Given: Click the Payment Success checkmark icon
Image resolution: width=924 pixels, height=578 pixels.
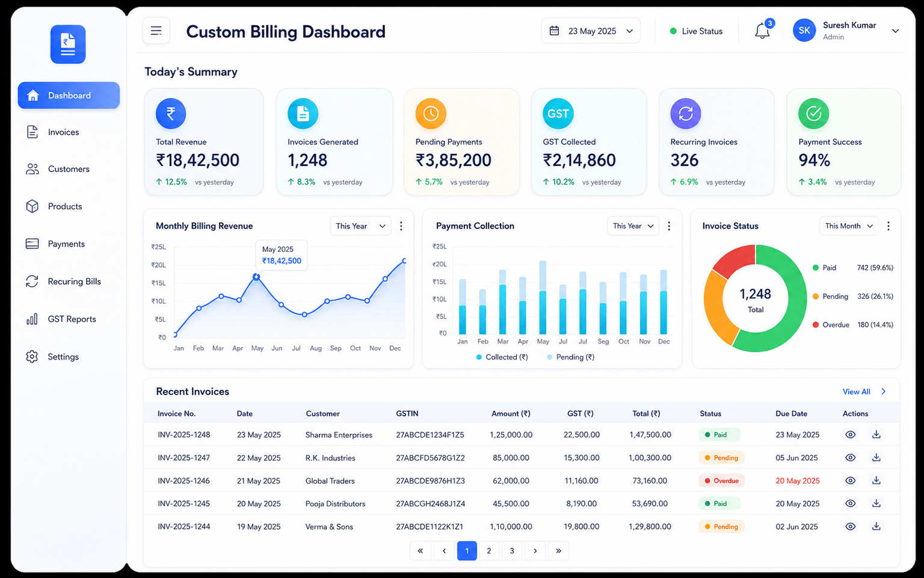Looking at the screenshot, I should coord(814,113).
